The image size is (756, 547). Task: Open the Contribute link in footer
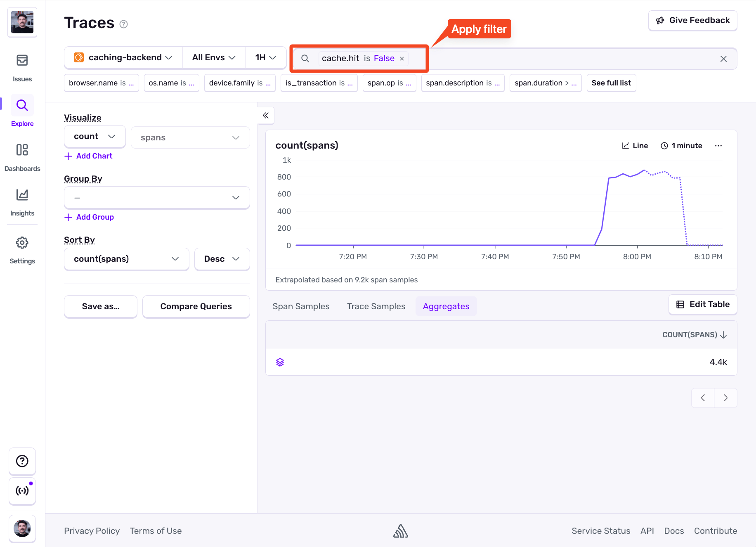716,531
